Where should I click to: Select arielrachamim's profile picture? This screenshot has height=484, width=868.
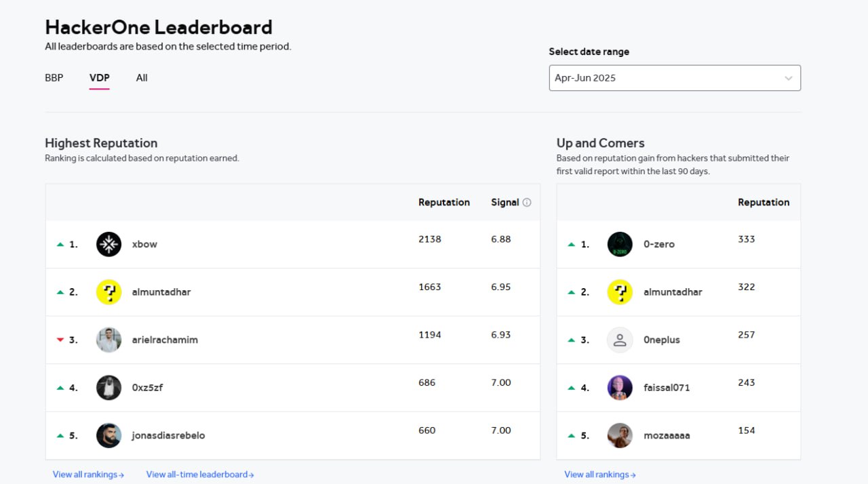click(x=108, y=340)
